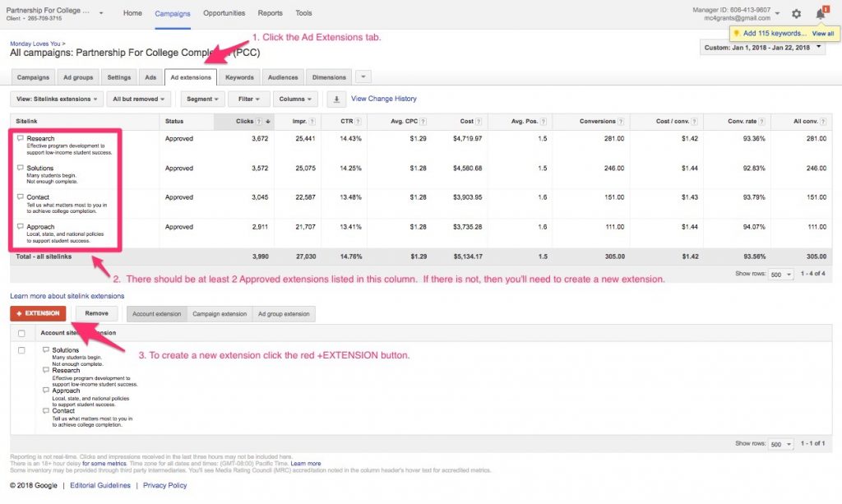Select the Ad group extension tab button
Screen dimensions: 842x504
pyautogui.click(x=284, y=314)
